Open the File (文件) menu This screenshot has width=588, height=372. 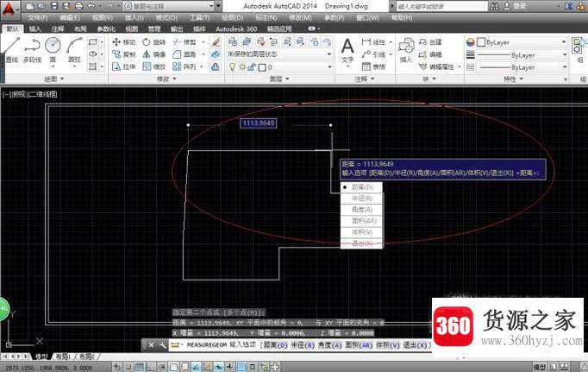(38, 17)
